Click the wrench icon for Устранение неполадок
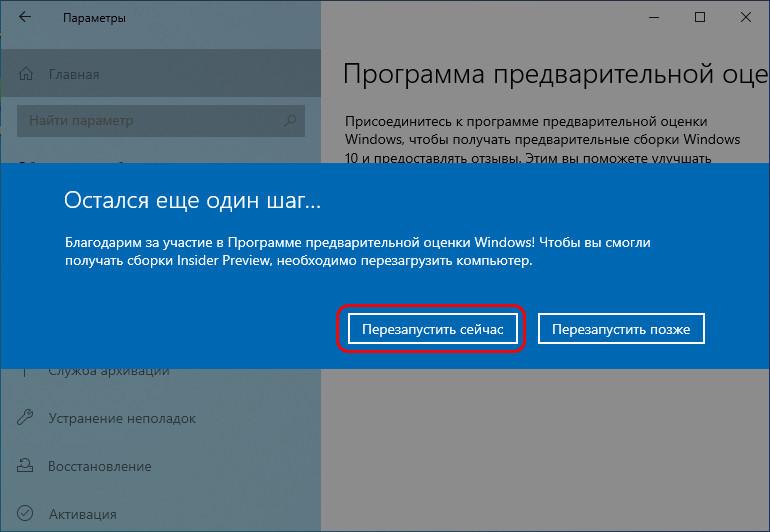The width and height of the screenshot is (770, 532). [25, 417]
